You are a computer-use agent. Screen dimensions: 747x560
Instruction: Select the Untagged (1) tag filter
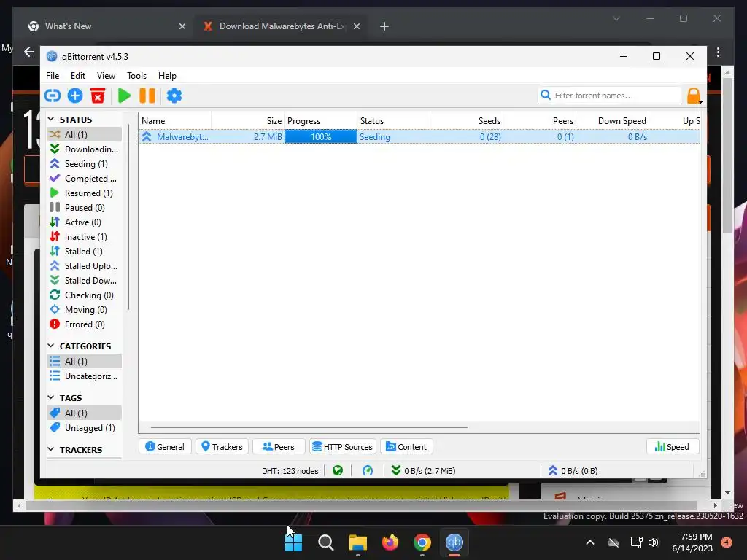tap(85, 427)
